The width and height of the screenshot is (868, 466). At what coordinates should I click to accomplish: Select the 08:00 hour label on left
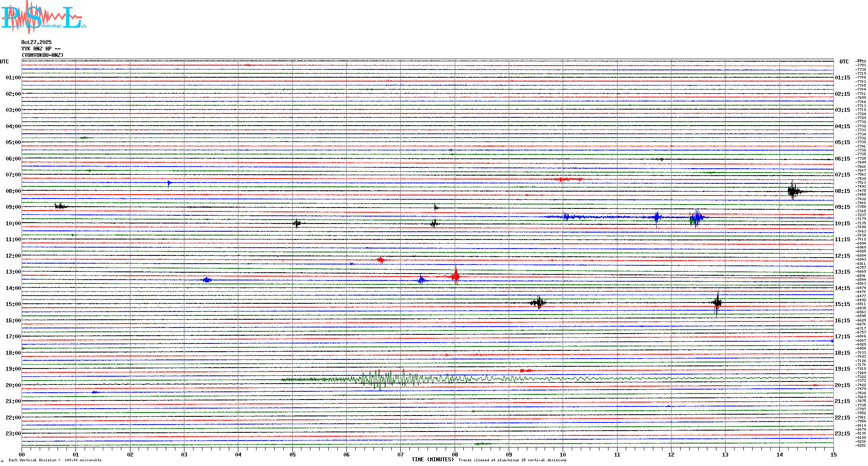pyautogui.click(x=13, y=191)
